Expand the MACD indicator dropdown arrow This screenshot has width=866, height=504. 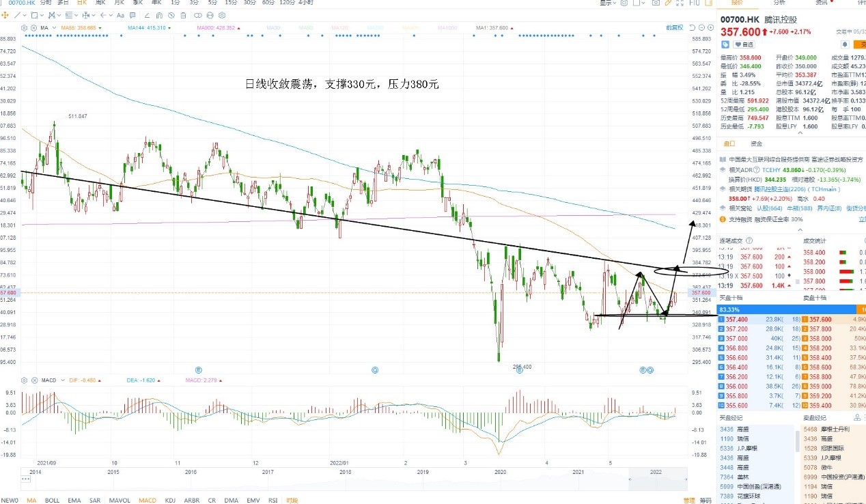63,380
